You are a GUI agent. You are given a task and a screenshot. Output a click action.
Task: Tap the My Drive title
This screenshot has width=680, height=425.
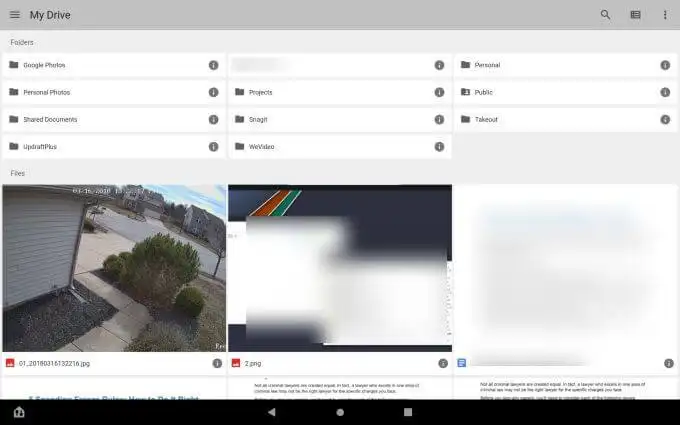coord(50,15)
